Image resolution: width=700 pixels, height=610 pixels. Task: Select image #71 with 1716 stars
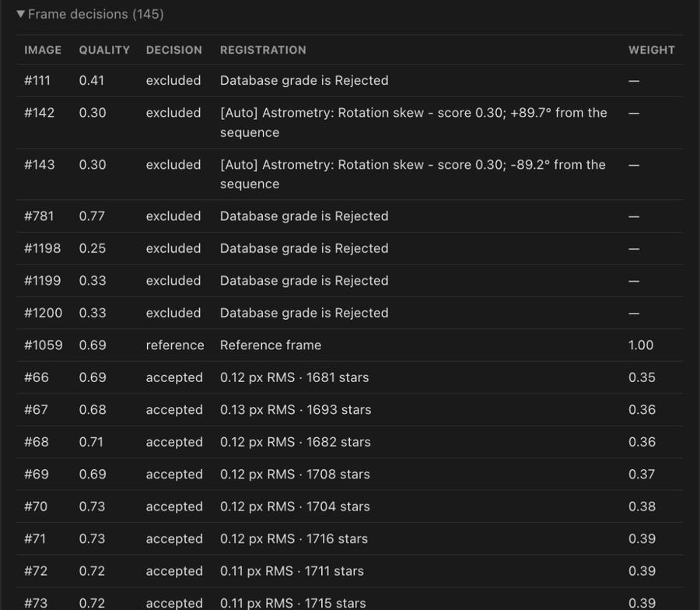tap(349, 538)
